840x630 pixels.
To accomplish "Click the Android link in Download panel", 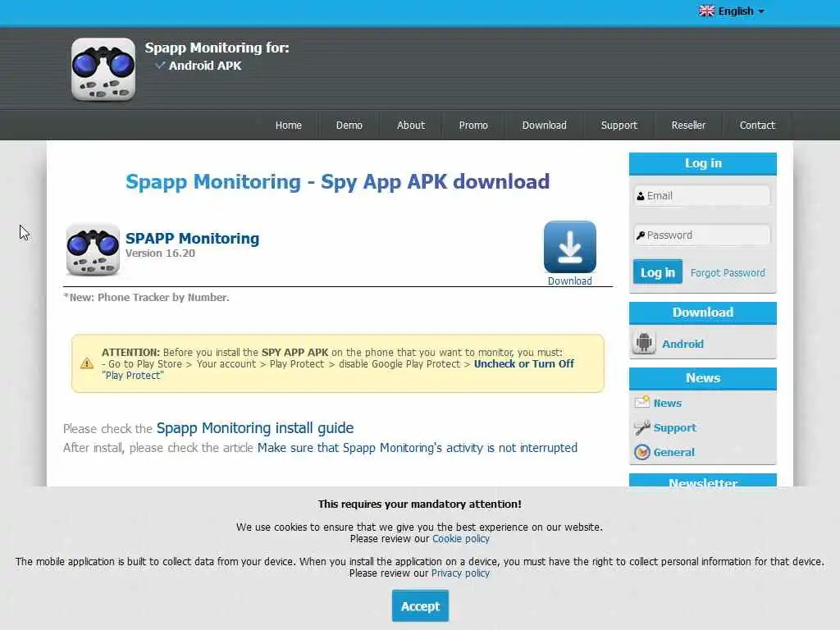I will pyautogui.click(x=682, y=344).
